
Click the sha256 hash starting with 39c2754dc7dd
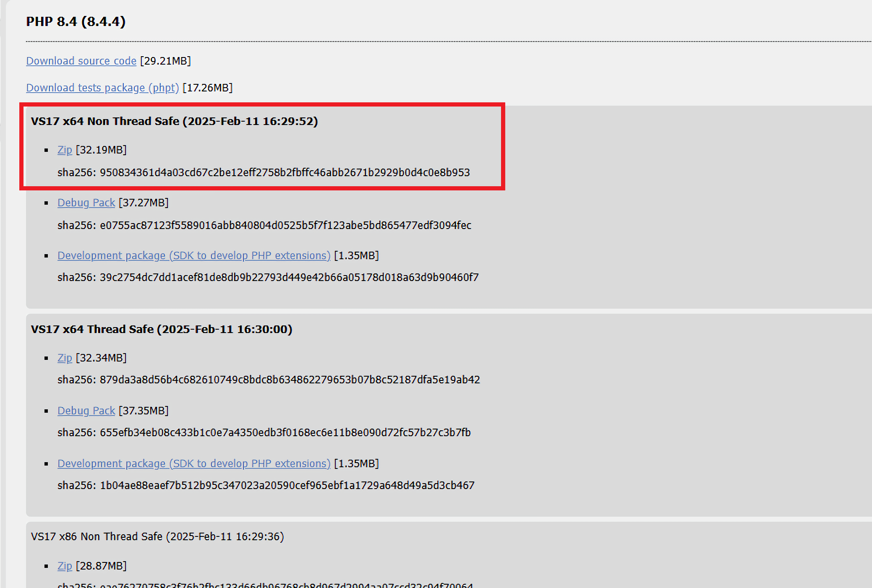point(289,277)
